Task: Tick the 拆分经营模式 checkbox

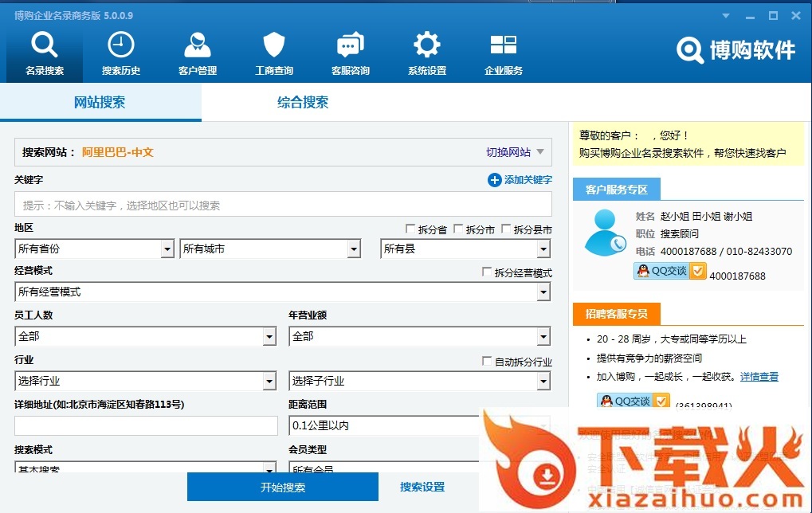Action: click(487, 272)
